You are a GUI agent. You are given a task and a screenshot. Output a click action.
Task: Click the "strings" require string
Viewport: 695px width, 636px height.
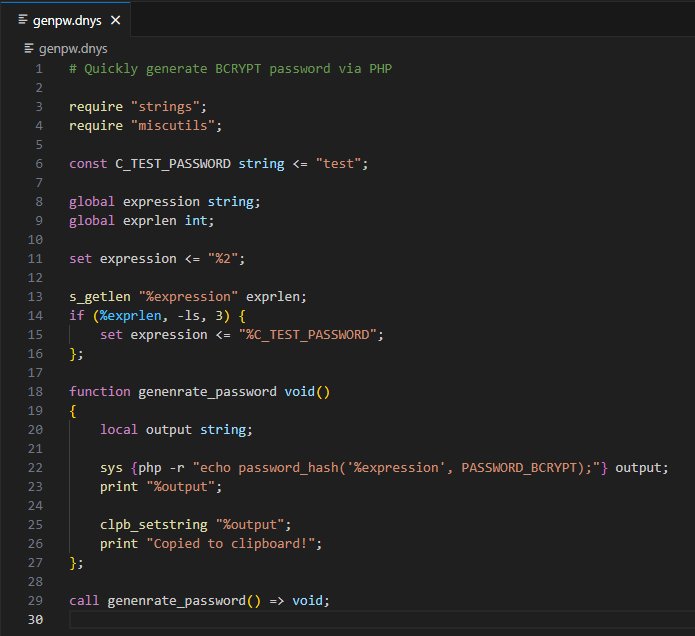(x=165, y=107)
